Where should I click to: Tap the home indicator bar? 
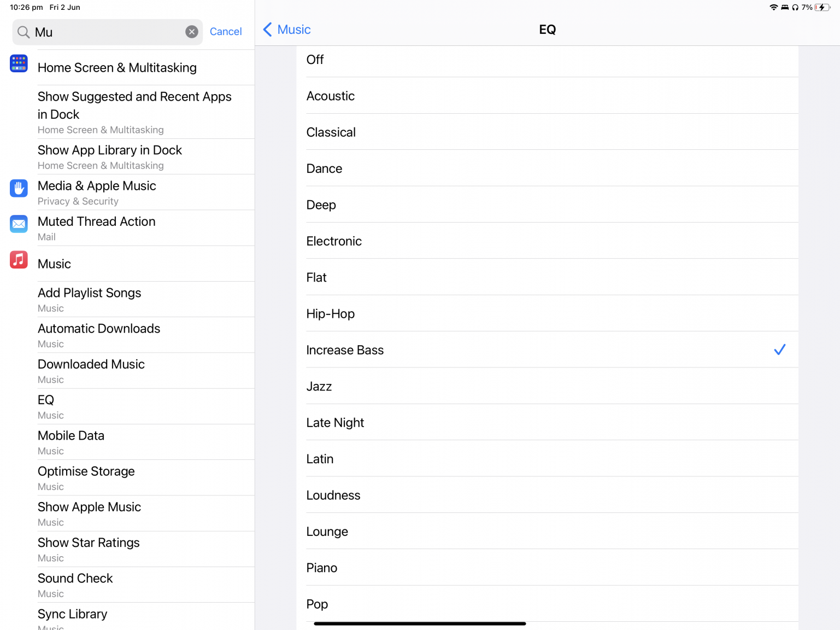click(420, 623)
